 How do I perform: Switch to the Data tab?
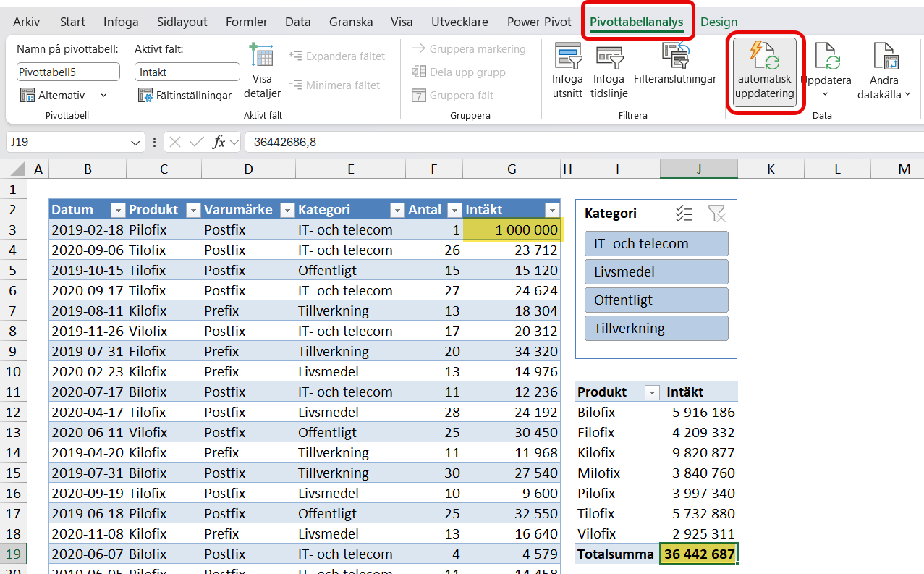pos(297,22)
